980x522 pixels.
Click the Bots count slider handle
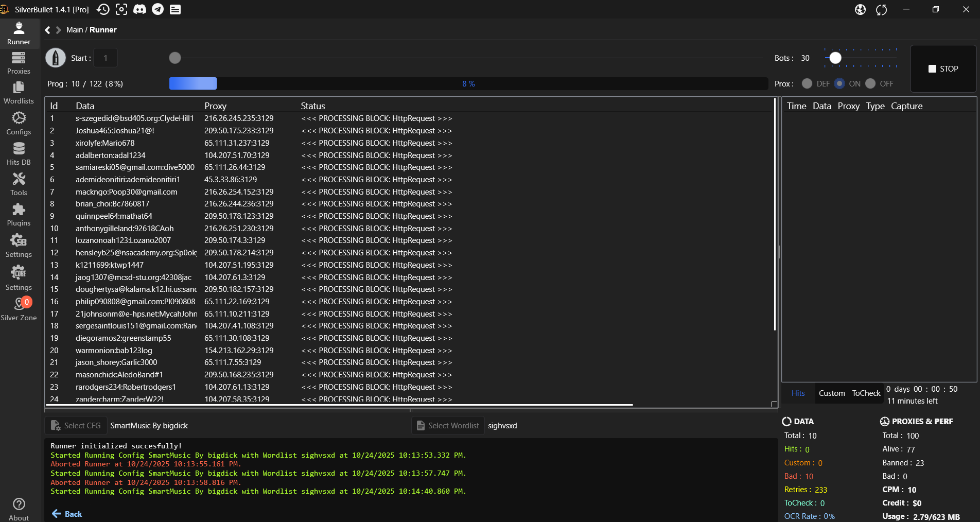pos(835,58)
